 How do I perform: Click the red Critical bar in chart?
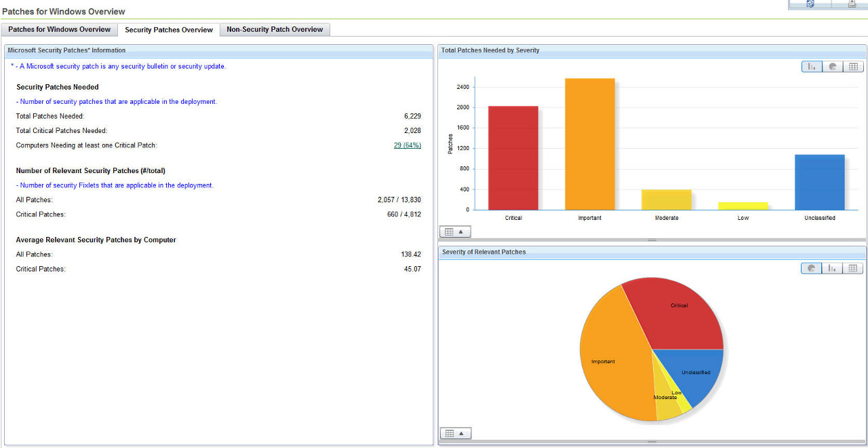pos(513,158)
